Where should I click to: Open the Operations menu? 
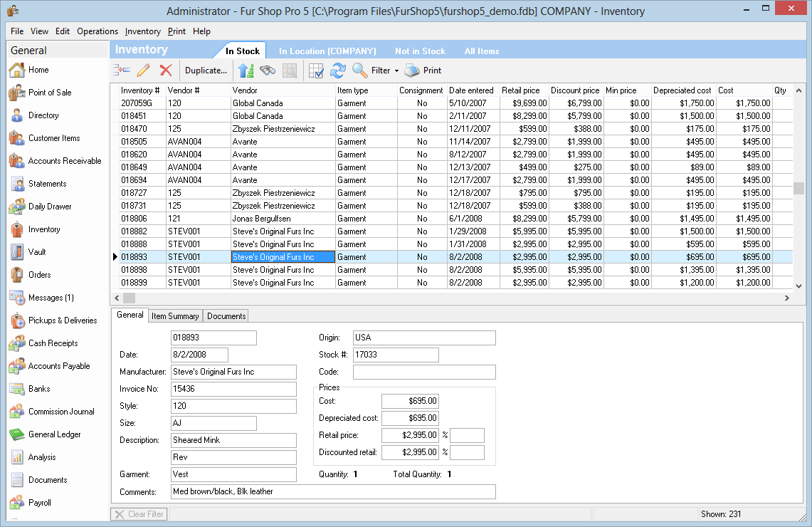point(97,31)
